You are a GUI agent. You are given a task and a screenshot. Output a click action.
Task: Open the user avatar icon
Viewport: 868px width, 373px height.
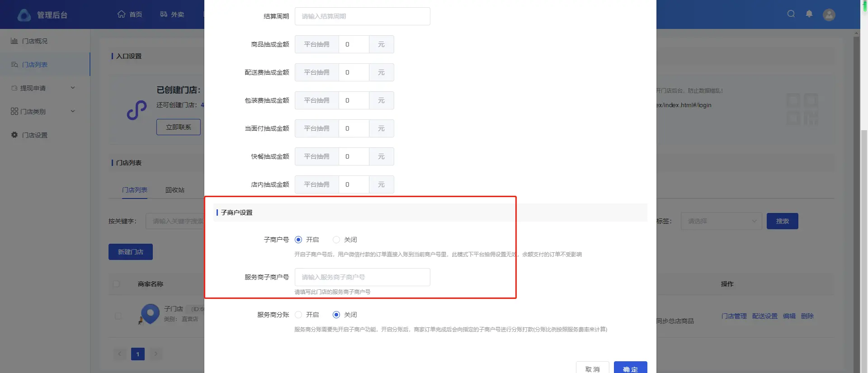(829, 15)
